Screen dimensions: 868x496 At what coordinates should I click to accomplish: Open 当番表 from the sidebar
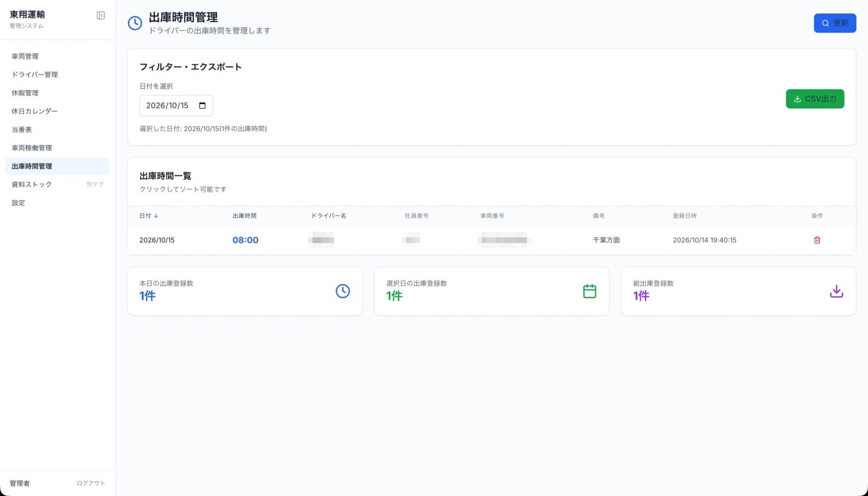click(58, 130)
